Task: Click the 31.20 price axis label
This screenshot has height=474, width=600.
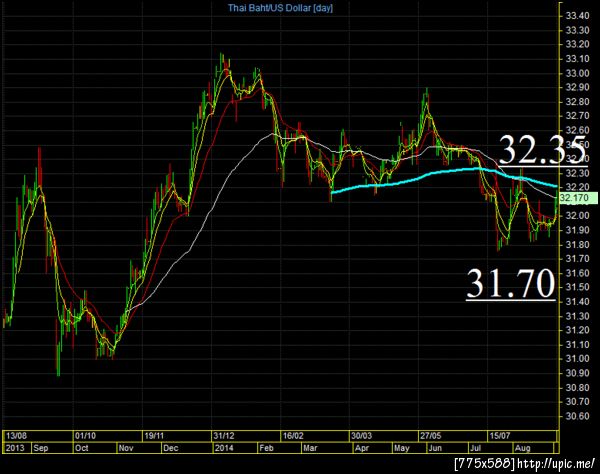Action: [x=577, y=330]
